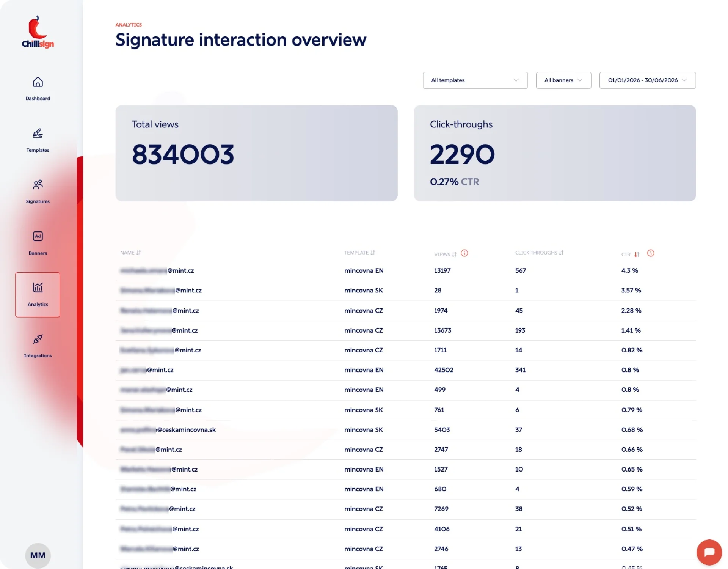Image resolution: width=728 pixels, height=569 pixels.
Task: Open the Integrations plug icon
Action: (x=38, y=339)
